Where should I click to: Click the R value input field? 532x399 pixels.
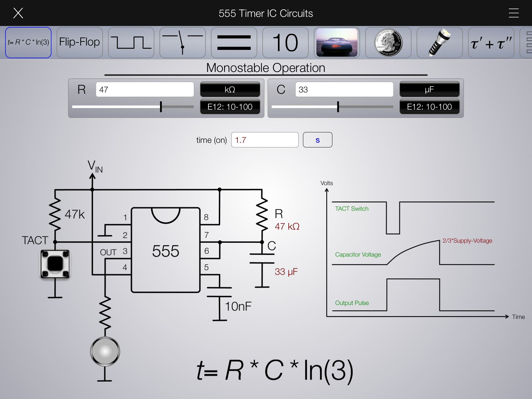(145, 90)
